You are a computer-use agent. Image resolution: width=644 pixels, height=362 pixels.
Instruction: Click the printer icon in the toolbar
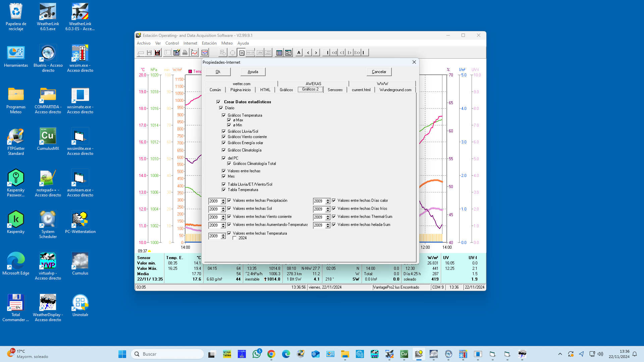[185, 53]
